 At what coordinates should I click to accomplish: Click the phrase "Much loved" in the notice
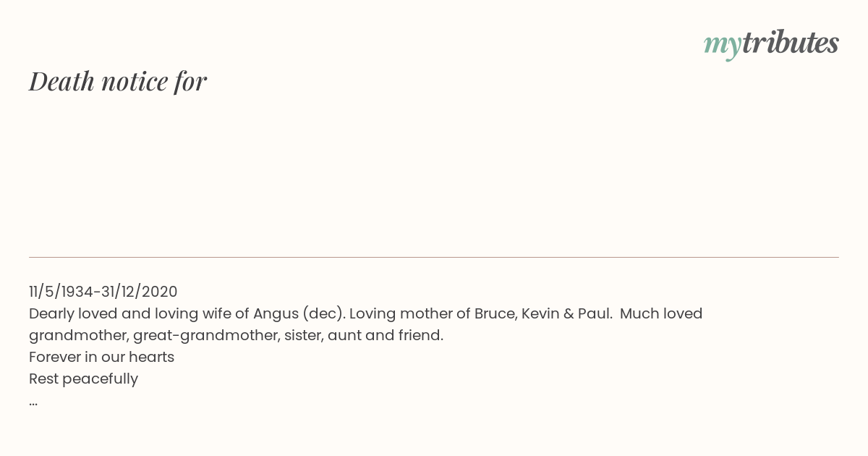661,313
